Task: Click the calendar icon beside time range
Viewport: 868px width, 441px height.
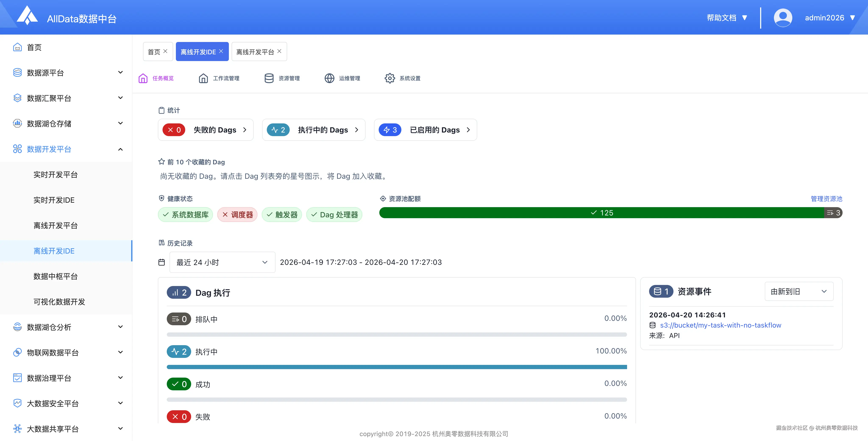Action: (162, 262)
